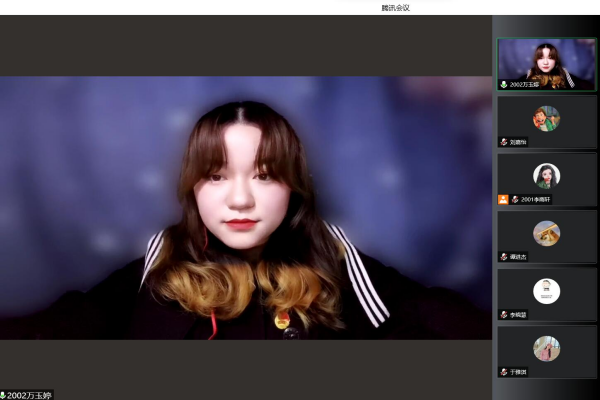This screenshot has width=600, height=400.
Task: Click the muted mic icon on the dog-avatar tile
Action: (x=504, y=257)
